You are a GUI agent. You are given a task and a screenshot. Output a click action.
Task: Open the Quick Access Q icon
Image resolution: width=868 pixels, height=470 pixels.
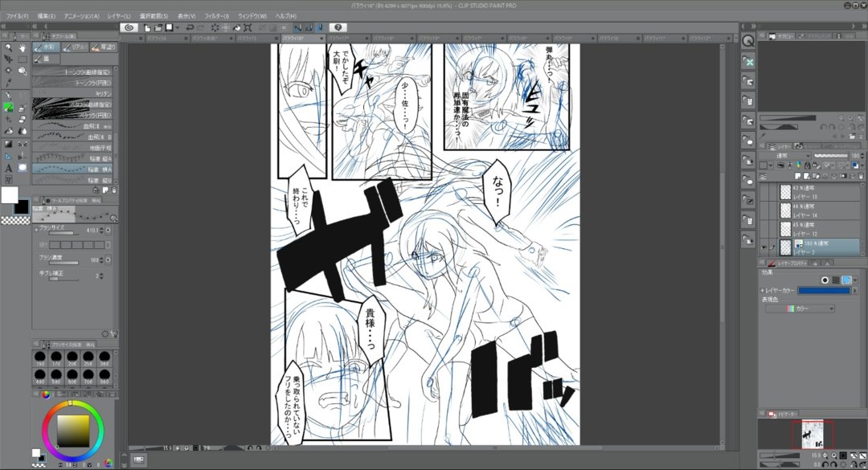click(748, 41)
